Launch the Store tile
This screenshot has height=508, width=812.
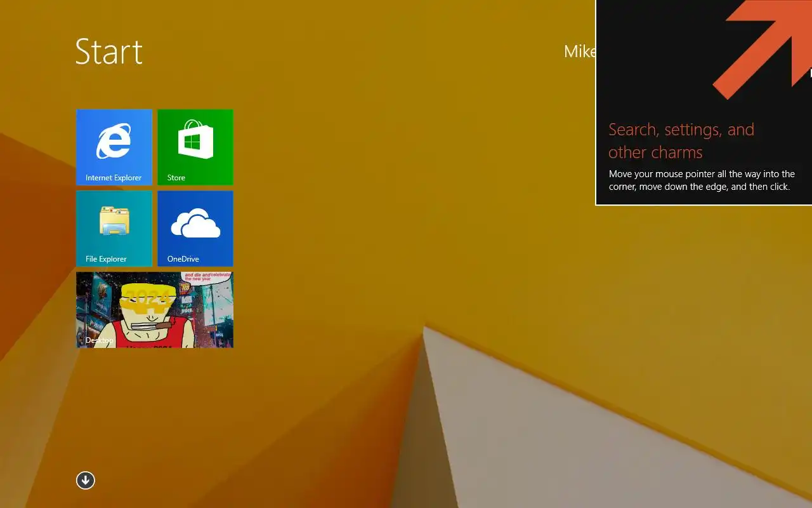pos(195,147)
